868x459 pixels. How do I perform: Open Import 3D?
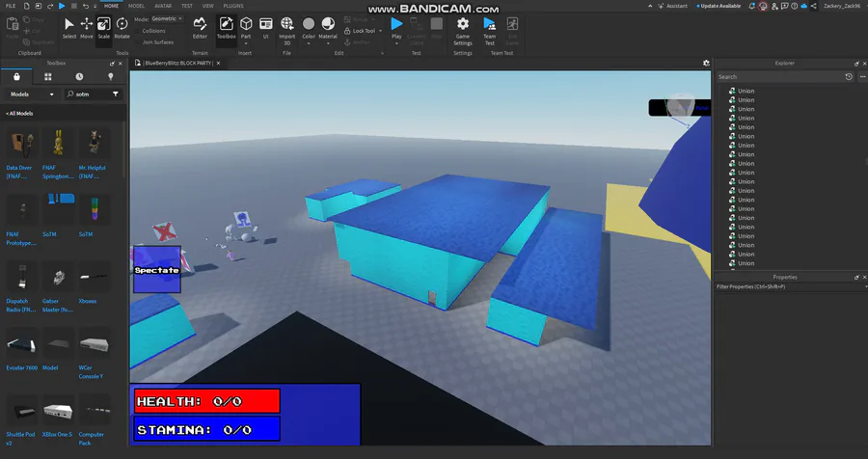click(x=286, y=31)
